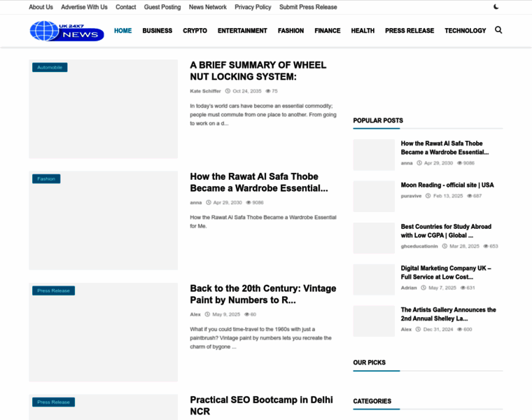The width and height of the screenshot is (532, 420).
Task: Open Rawat Al Safa Thobe main article title
Action: [x=259, y=183]
